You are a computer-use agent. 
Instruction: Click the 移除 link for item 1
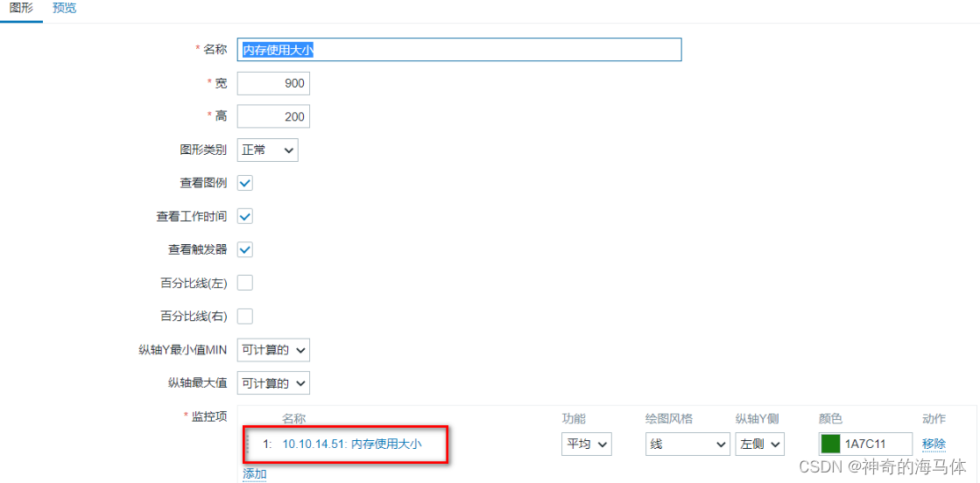click(x=934, y=444)
